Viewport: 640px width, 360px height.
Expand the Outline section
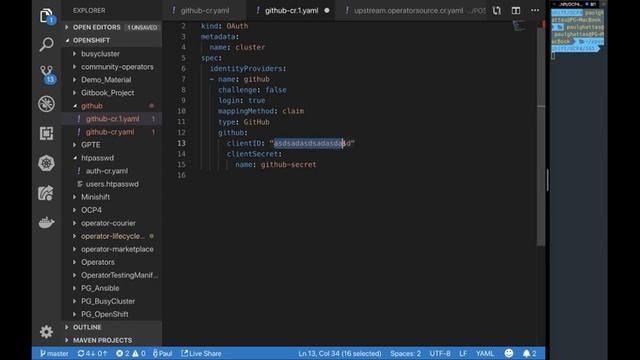point(112,327)
